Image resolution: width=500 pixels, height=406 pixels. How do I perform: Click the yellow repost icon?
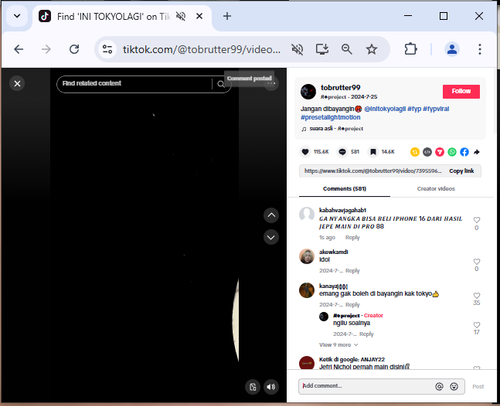click(x=415, y=152)
